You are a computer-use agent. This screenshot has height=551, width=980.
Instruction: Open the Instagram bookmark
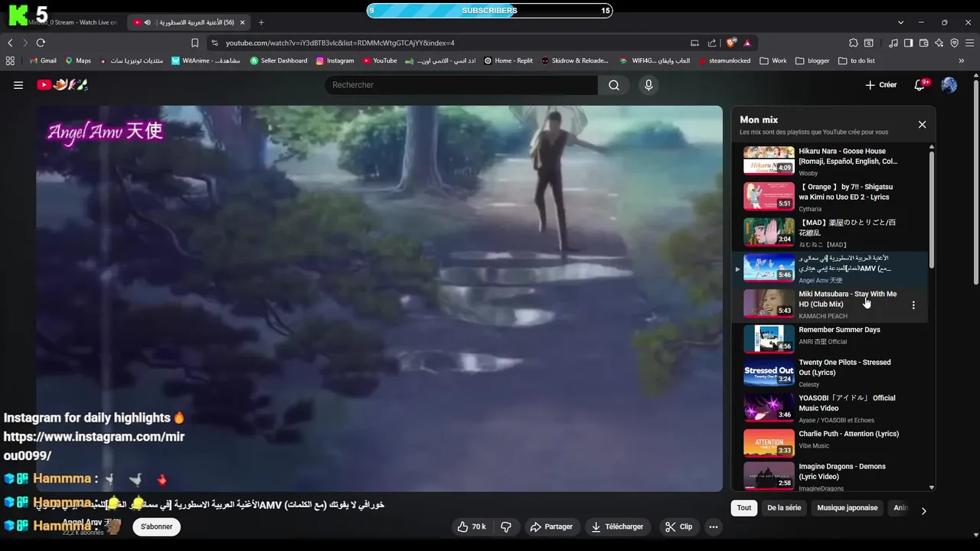tap(335, 60)
